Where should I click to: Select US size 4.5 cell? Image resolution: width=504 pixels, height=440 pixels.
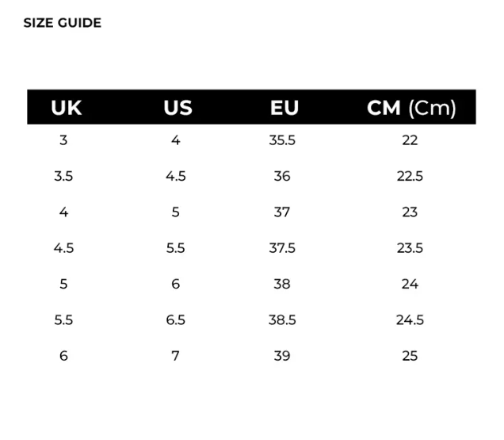point(176,176)
